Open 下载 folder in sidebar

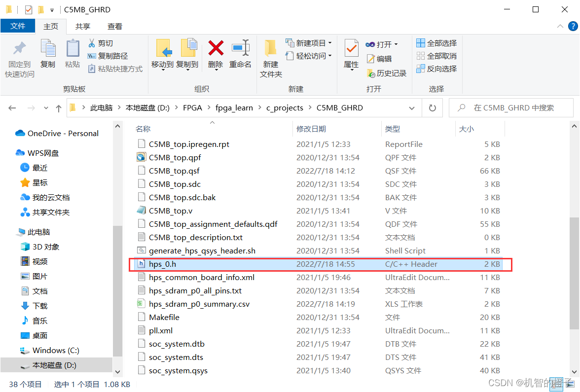point(34,306)
